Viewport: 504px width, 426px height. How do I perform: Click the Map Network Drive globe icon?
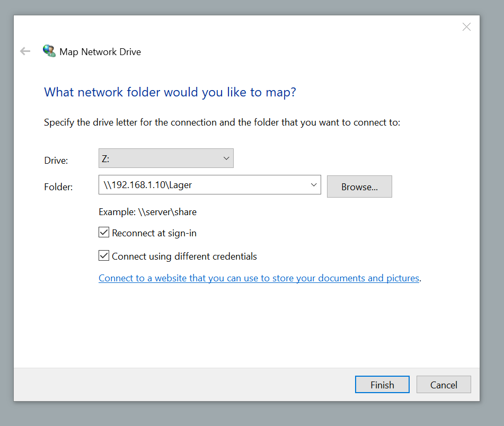(x=49, y=51)
